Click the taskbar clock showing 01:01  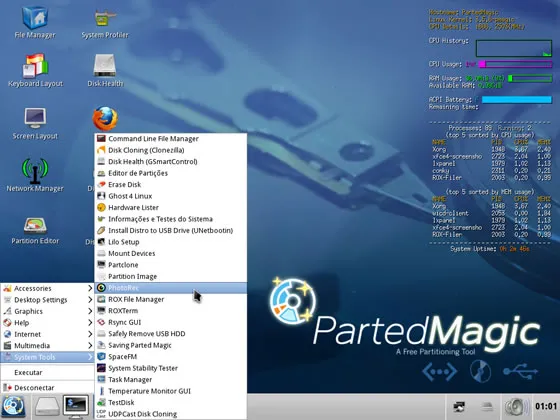546,406
